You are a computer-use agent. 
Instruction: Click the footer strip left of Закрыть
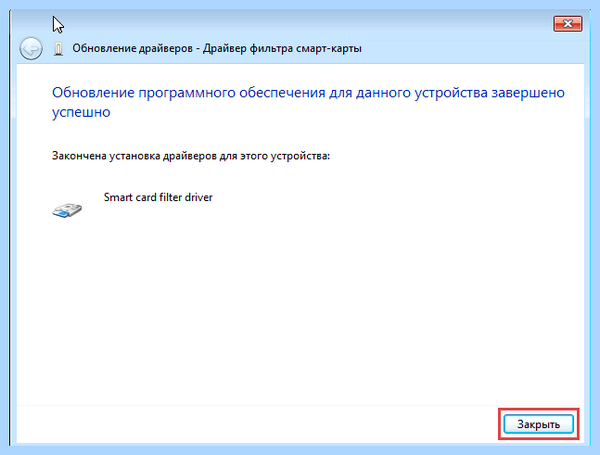click(x=256, y=424)
